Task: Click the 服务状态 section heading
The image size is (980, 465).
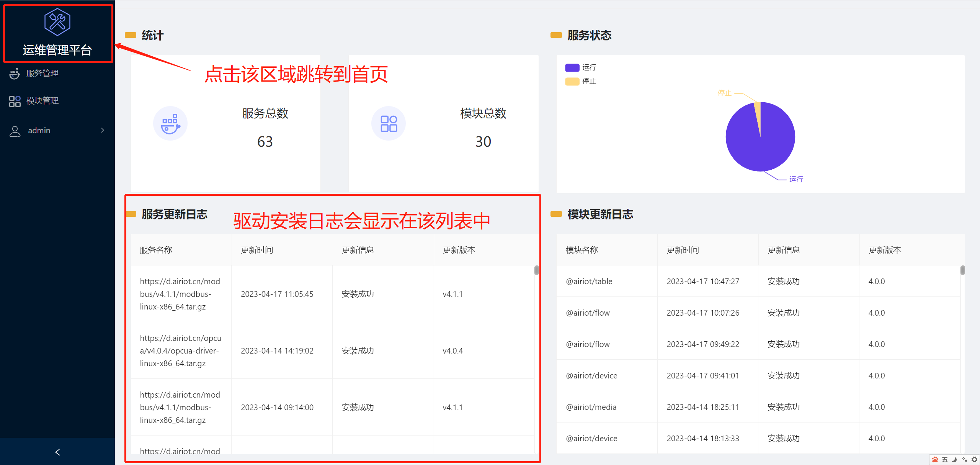Action: (590, 36)
